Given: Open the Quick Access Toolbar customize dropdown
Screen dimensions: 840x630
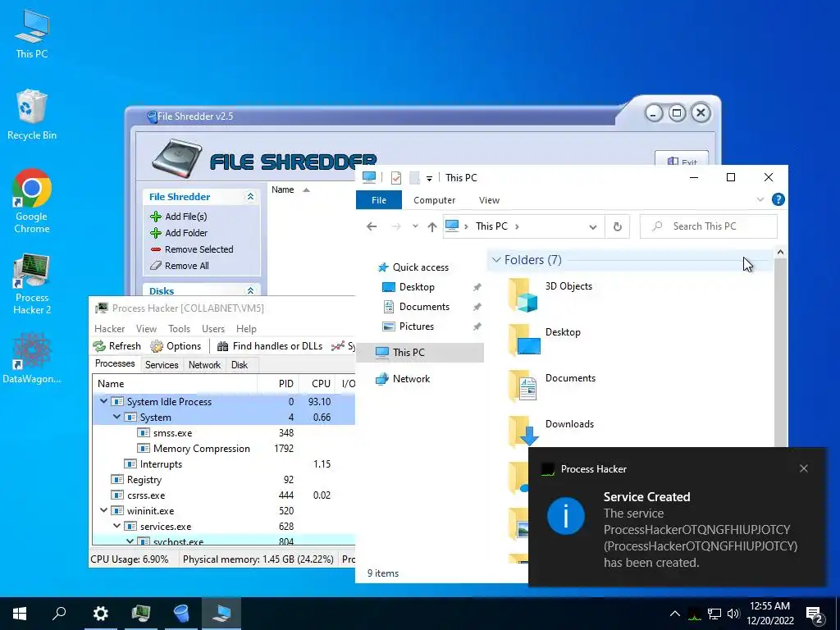Looking at the screenshot, I should coord(429,178).
